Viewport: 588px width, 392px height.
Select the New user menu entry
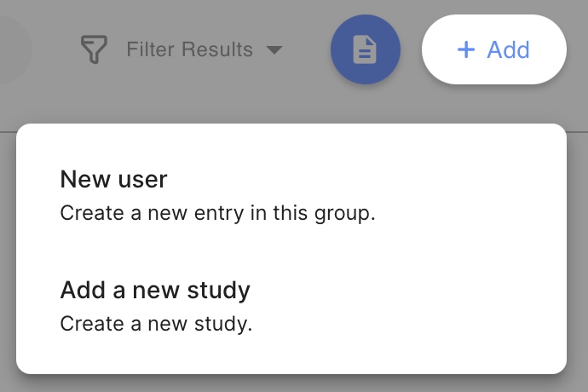coord(291,195)
